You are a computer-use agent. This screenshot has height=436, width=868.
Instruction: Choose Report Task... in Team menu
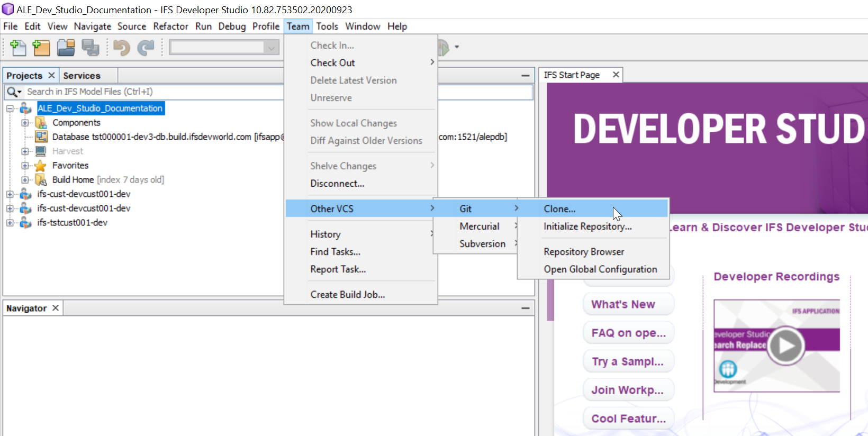coord(361,269)
